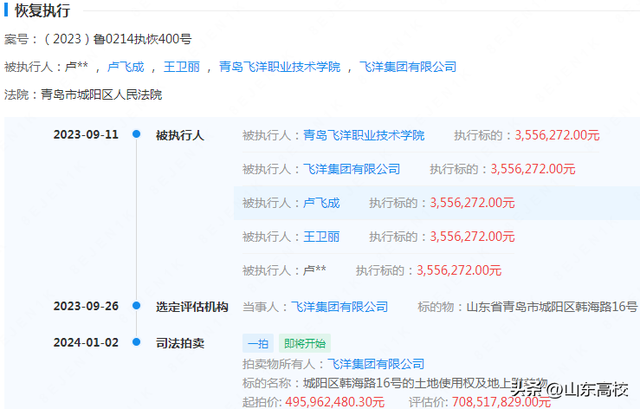The image size is (640, 409).
Task: Open 王卫丽 link in the header 被执行人 list
Action: coord(182,67)
